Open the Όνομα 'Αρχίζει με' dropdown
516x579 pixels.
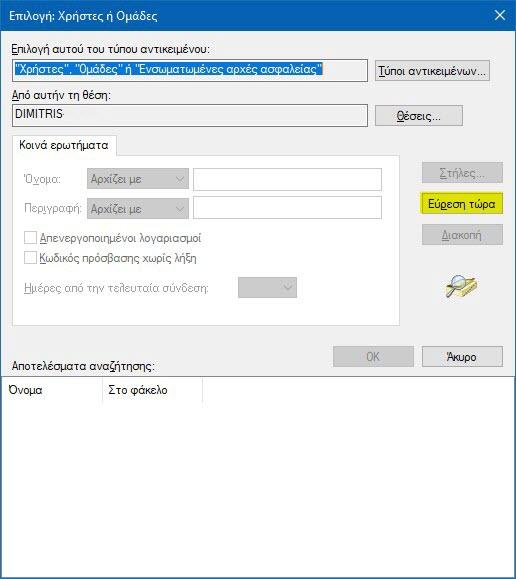pyautogui.click(x=138, y=179)
